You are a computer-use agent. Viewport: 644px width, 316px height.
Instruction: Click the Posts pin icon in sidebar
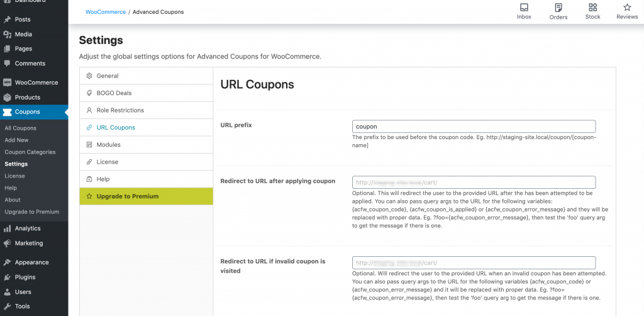click(x=7, y=20)
